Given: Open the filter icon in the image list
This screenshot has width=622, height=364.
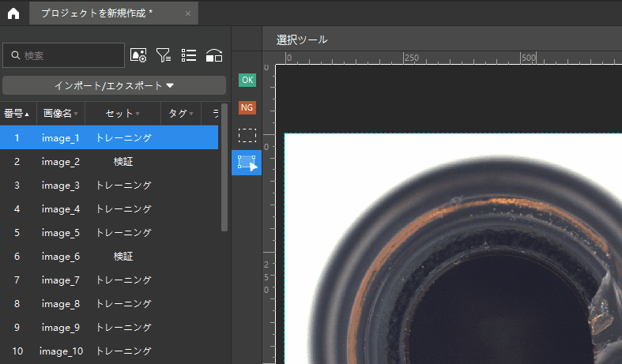Looking at the screenshot, I should point(164,54).
